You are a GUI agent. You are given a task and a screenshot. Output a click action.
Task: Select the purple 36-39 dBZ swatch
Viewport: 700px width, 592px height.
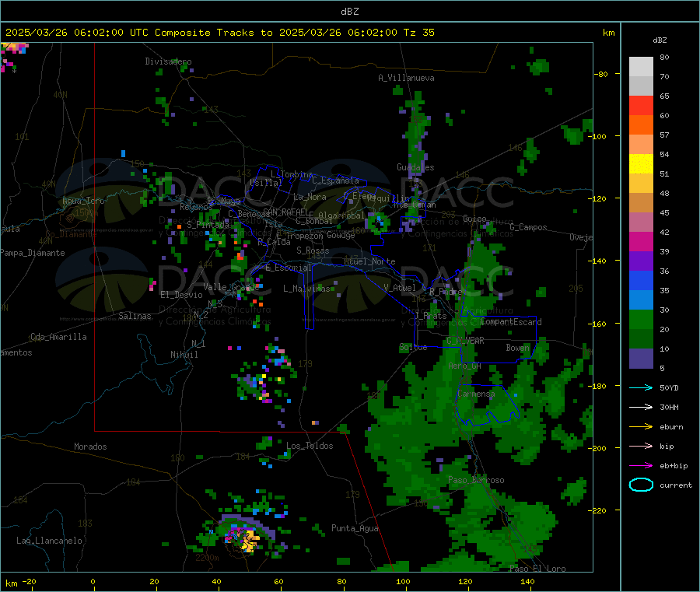(641, 261)
